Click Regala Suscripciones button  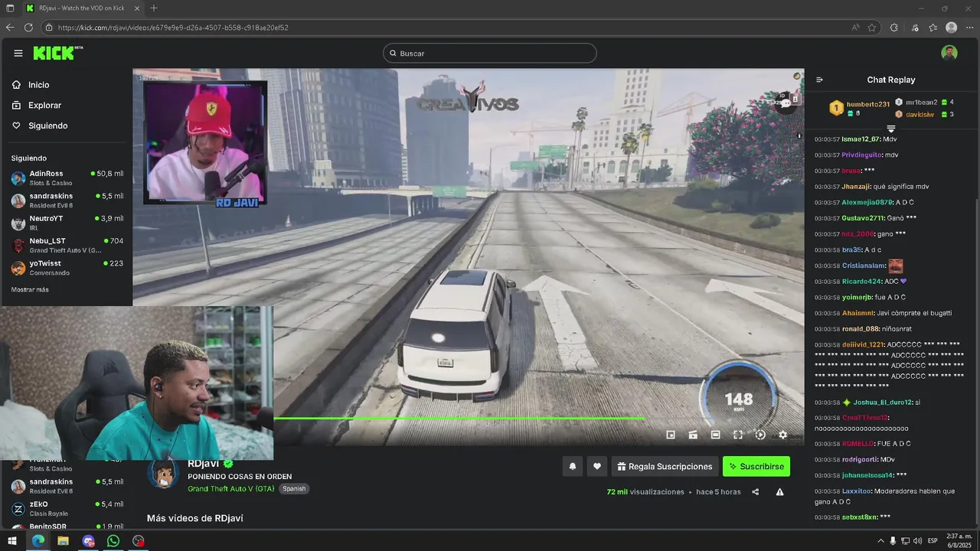tap(665, 466)
